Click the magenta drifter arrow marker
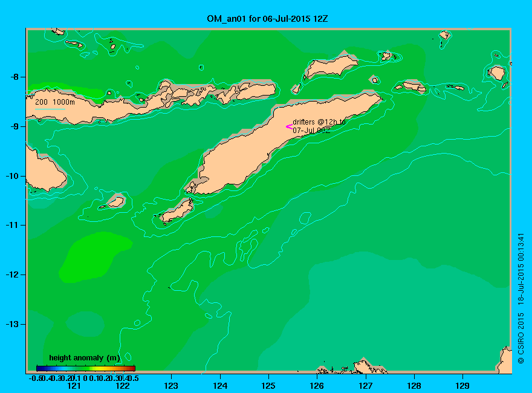Viewport: 532px width, 393px height. (x=289, y=126)
